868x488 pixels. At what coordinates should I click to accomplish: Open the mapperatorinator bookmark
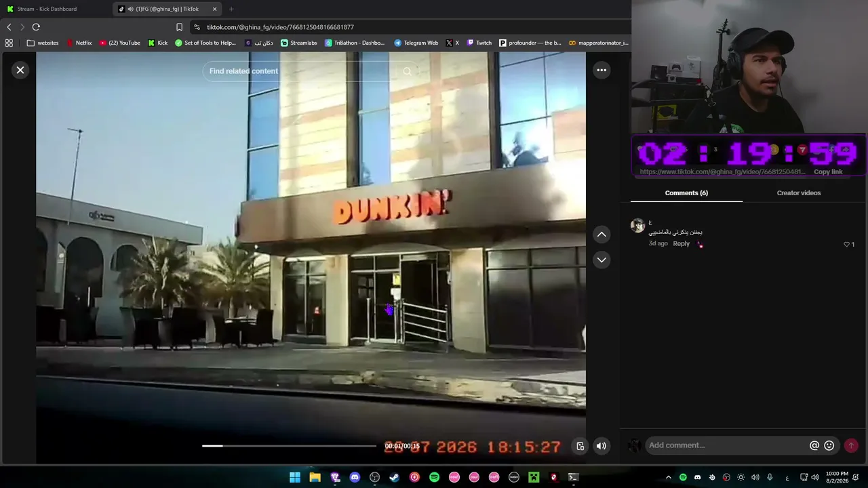coord(599,43)
